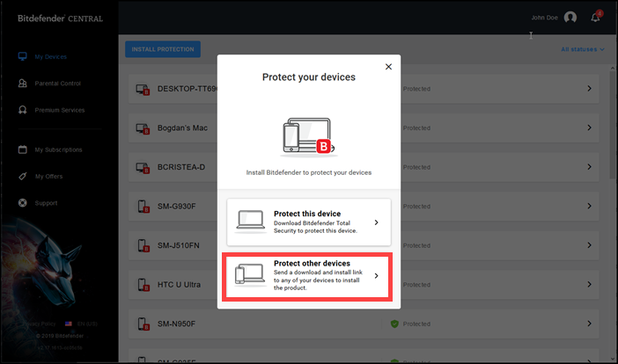Choose Protect other devices option
This screenshot has width=618, height=364.
tap(307, 277)
